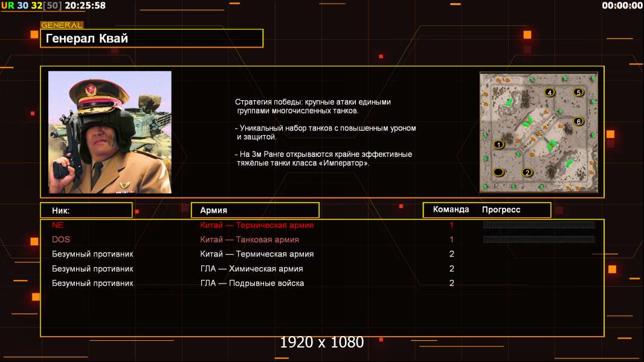Image resolution: width=644 pixels, height=362 pixels.
Task: Click the UR counter label
Action: (8, 5)
